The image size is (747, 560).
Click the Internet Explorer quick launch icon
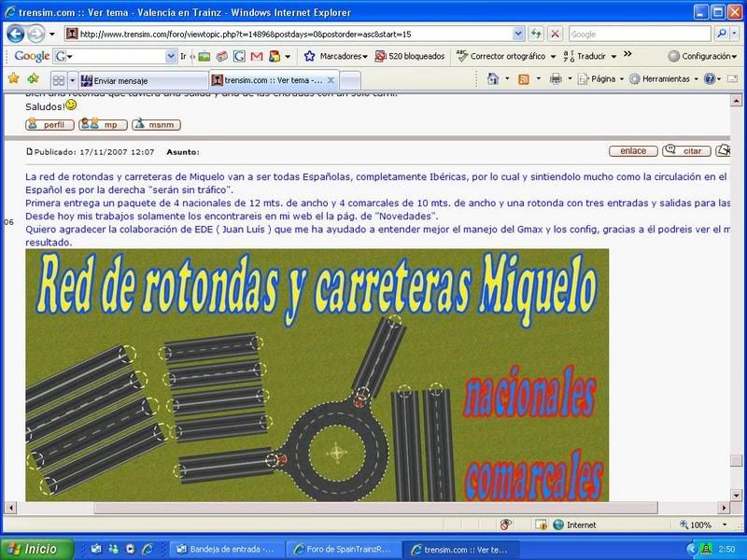148,549
